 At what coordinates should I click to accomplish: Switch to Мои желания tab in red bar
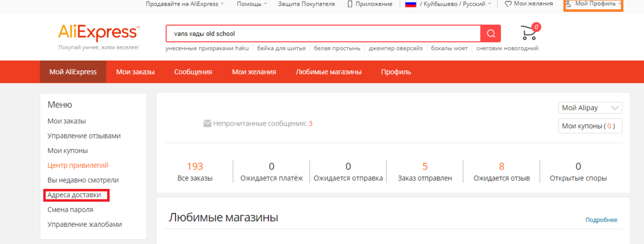tap(254, 72)
